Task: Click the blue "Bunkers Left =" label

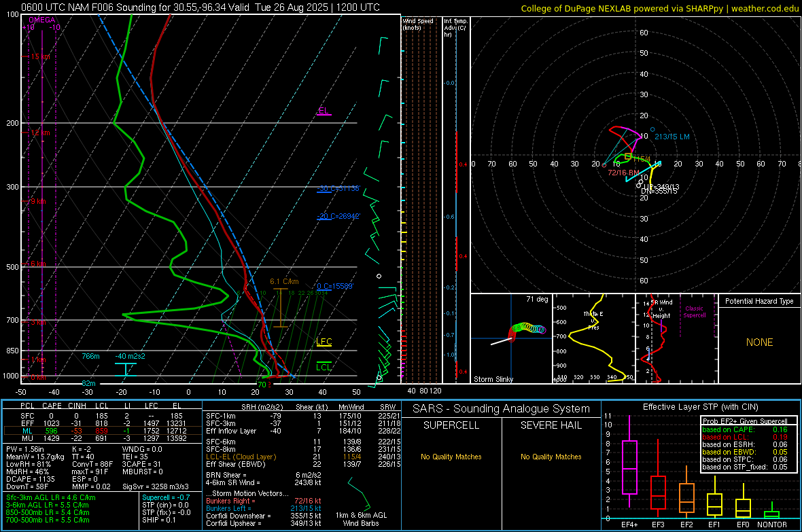Action: (x=228, y=508)
